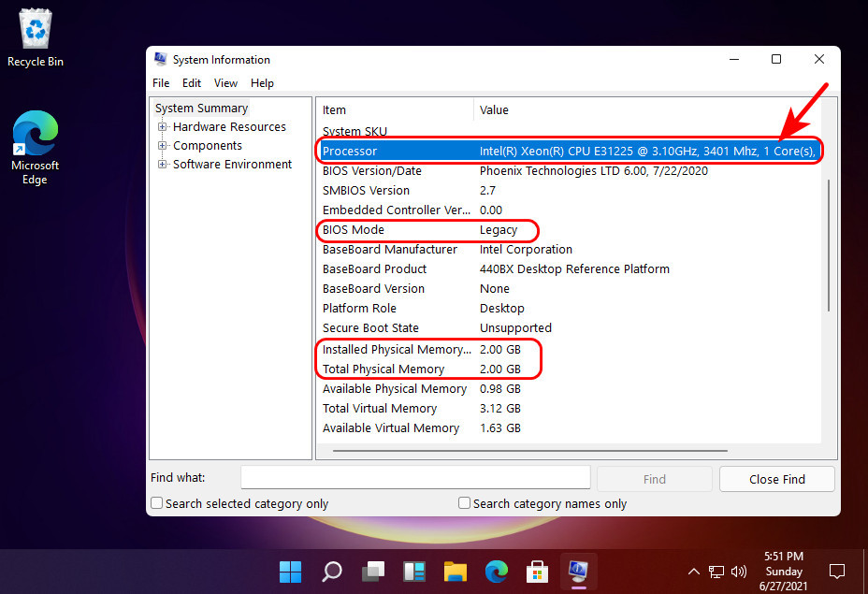This screenshot has width=868, height=594.
Task: Open the Start menu
Action: tap(290, 571)
